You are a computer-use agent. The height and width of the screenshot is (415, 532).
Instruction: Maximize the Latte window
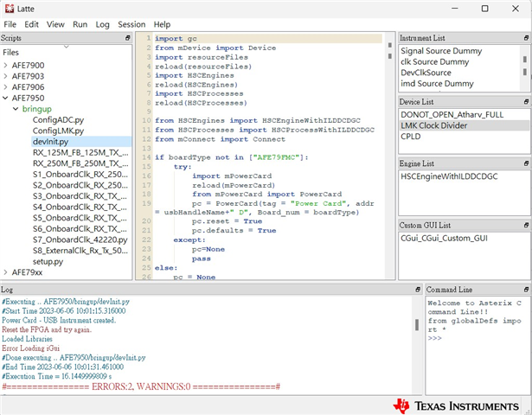coord(485,9)
